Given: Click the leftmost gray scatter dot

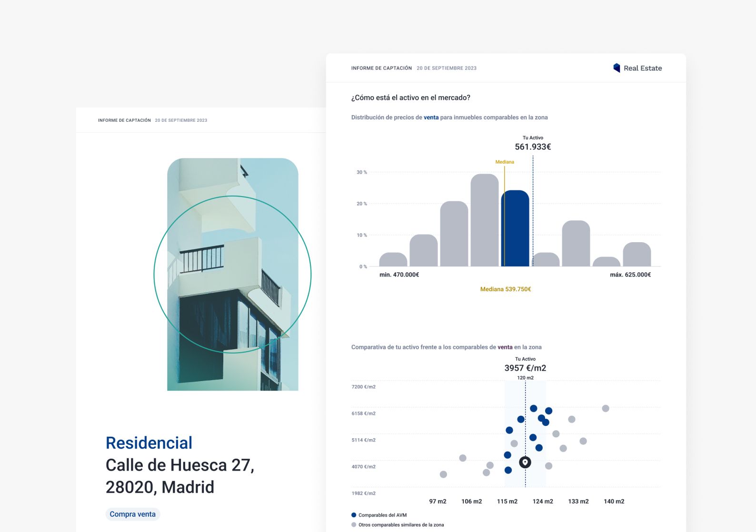Looking at the screenshot, I should click(x=443, y=474).
